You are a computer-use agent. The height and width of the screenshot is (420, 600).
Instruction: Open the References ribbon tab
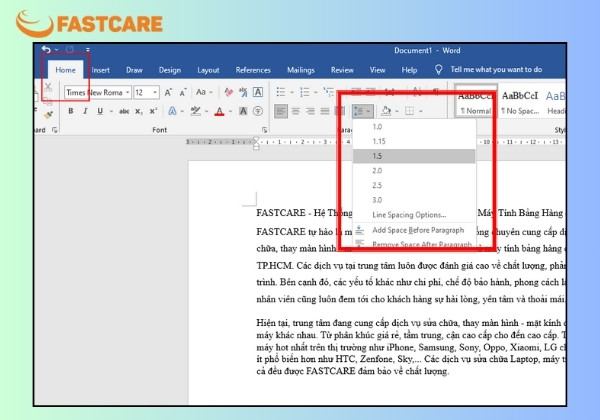click(253, 70)
